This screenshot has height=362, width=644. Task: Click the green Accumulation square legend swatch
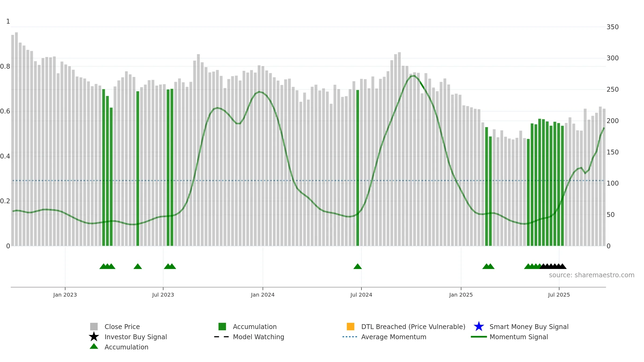(222, 327)
